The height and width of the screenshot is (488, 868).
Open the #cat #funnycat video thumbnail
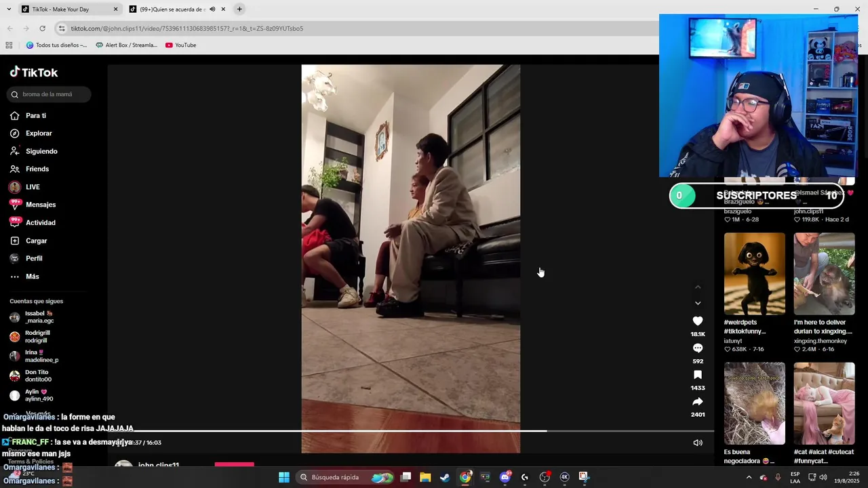(x=824, y=403)
